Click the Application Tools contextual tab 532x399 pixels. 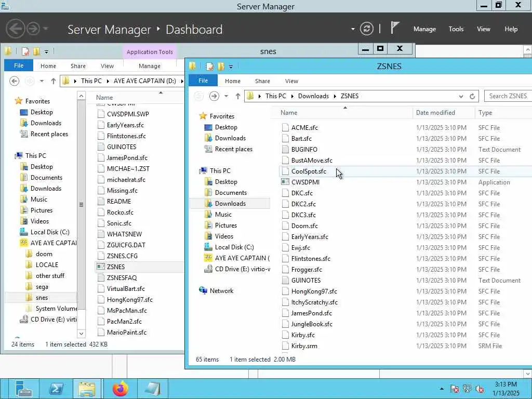click(150, 52)
